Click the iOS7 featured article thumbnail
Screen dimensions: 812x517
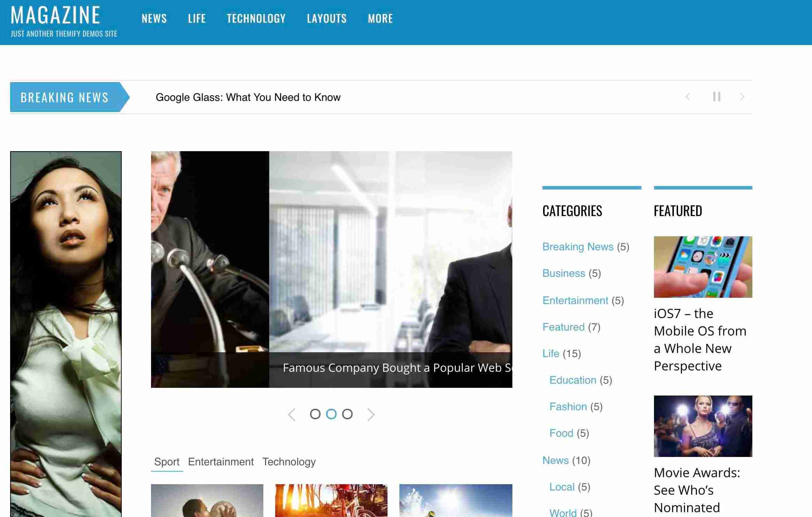pyautogui.click(x=703, y=266)
